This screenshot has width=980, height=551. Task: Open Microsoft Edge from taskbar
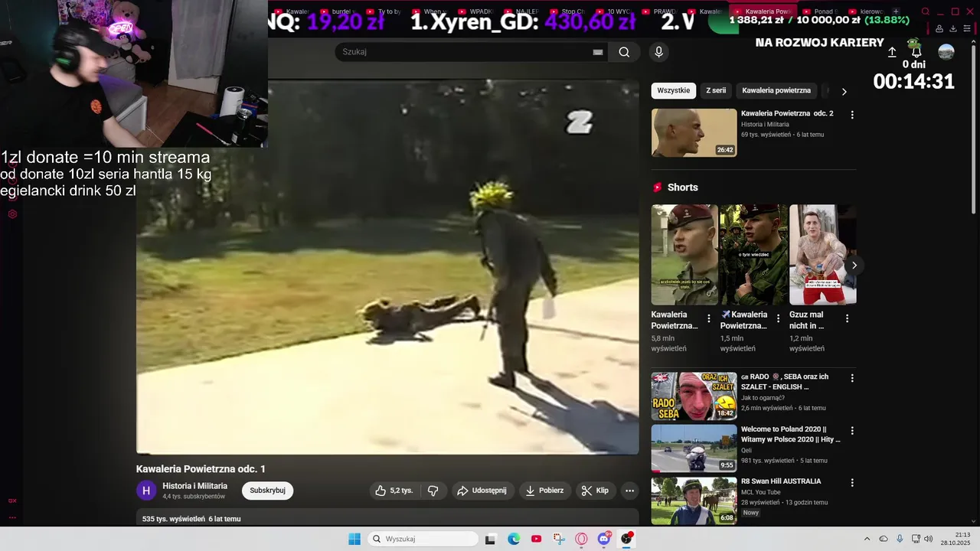[514, 539]
